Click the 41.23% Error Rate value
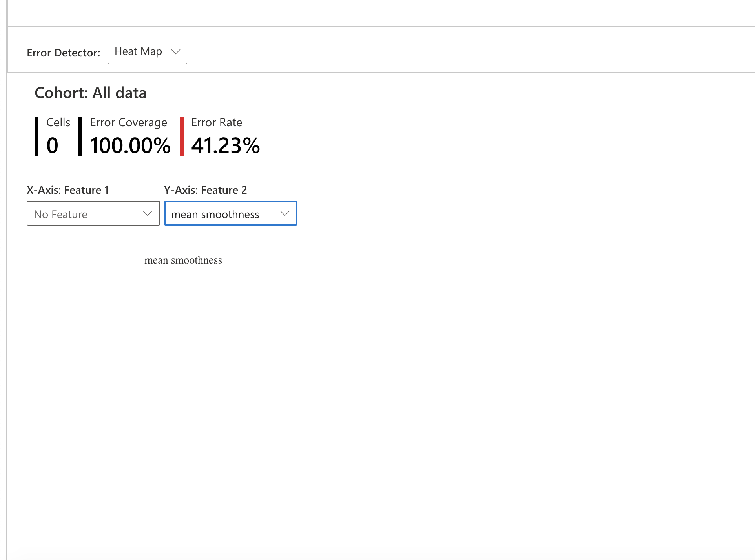755x560 pixels. click(225, 145)
